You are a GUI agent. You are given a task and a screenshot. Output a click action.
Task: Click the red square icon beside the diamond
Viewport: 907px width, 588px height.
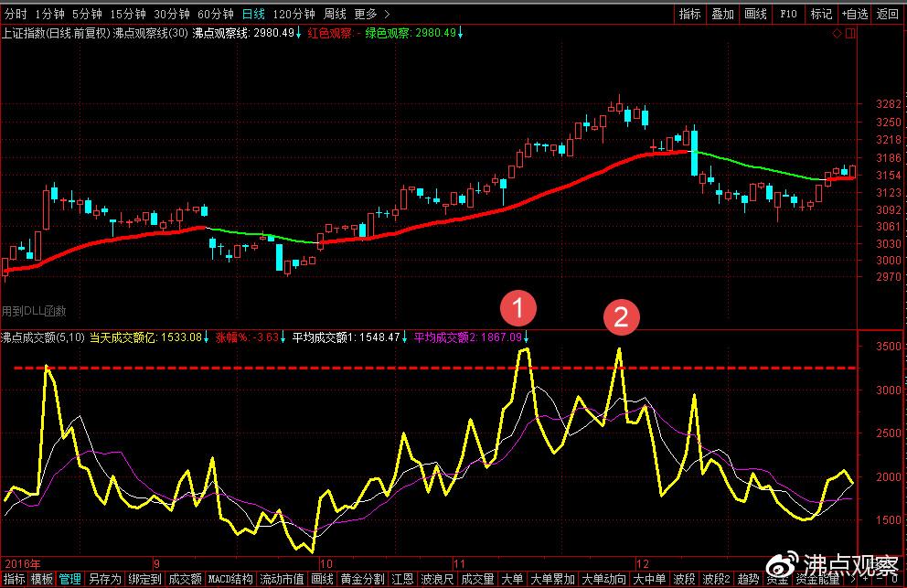click(x=850, y=34)
